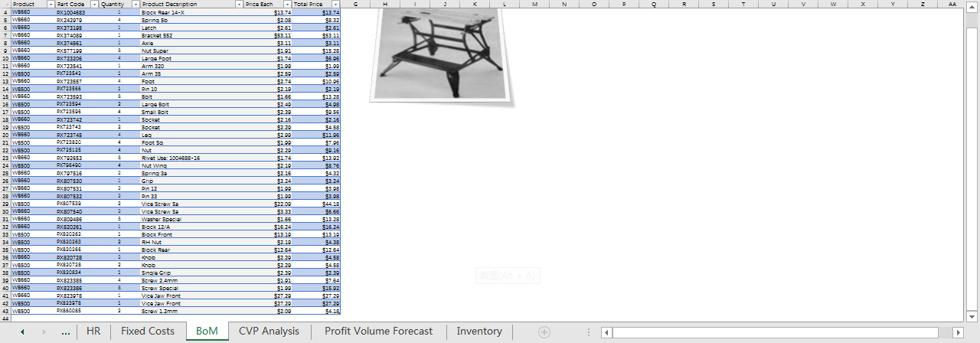Add a new sheet with the plus button
This screenshot has height=343, width=980.
coord(544,332)
